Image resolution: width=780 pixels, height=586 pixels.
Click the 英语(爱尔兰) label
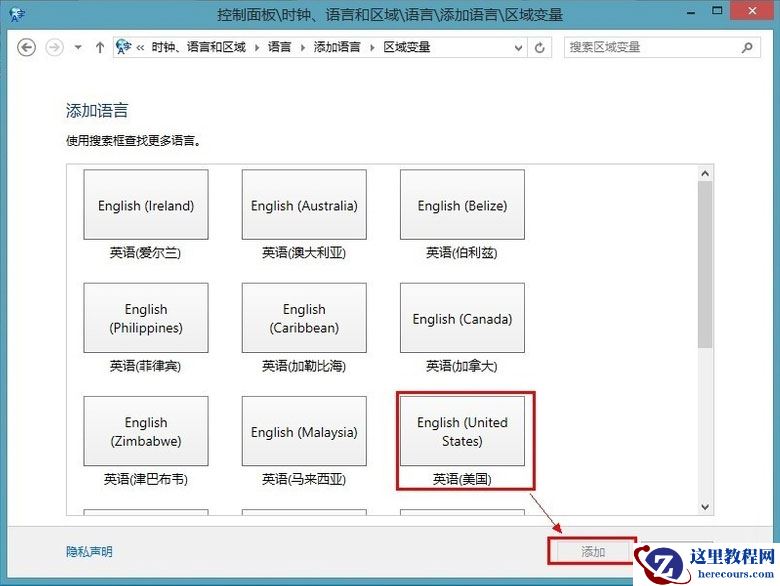click(145, 253)
